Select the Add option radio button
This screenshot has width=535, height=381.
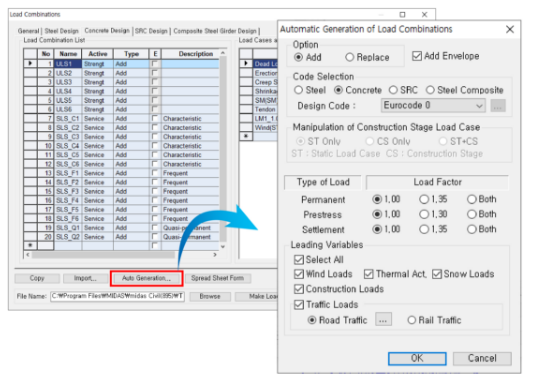point(298,57)
